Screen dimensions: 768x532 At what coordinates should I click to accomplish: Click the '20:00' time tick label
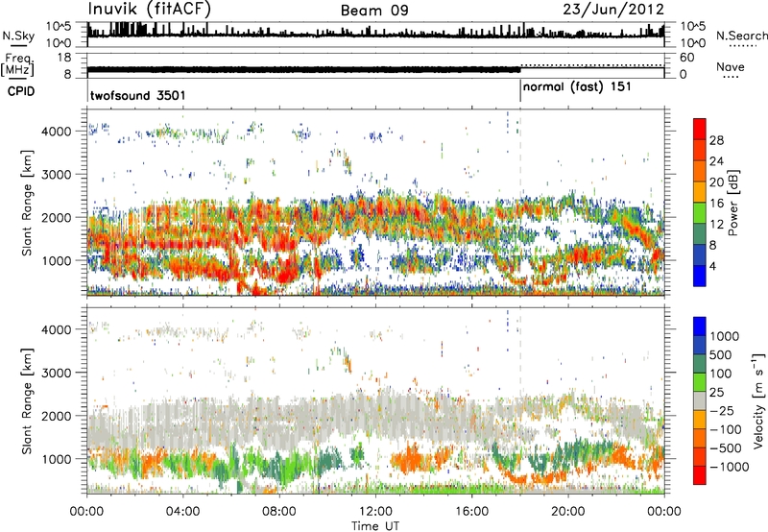click(567, 512)
